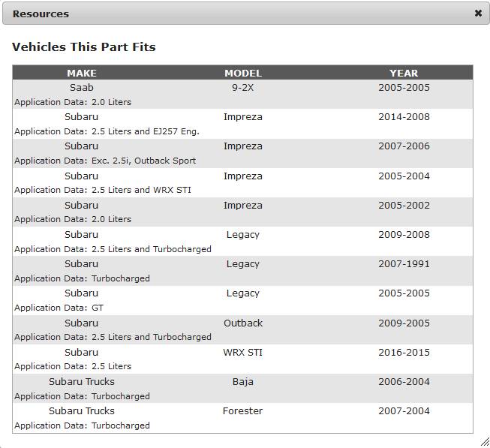Click application data '2.5 Liters and EJ257 Eng.'
490x448 pixels.
coord(146,131)
